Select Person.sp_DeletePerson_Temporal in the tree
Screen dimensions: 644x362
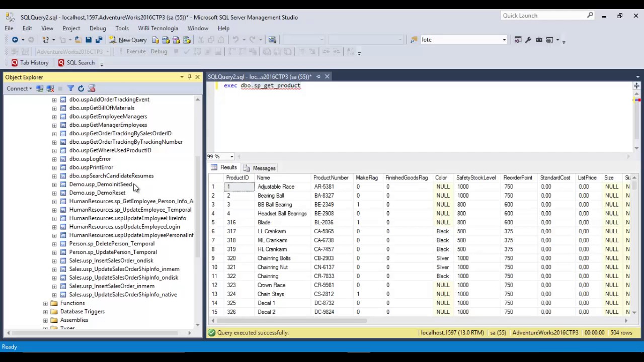(x=112, y=244)
